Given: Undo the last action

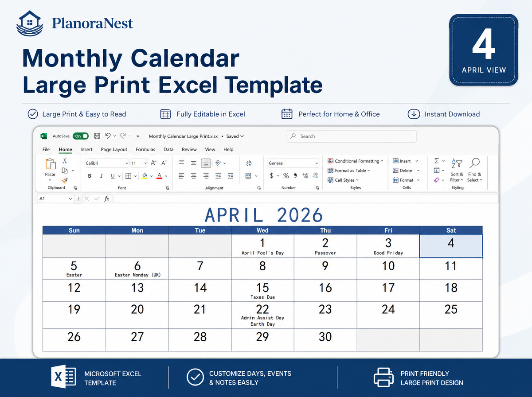Looking at the screenshot, I should pos(108,136).
